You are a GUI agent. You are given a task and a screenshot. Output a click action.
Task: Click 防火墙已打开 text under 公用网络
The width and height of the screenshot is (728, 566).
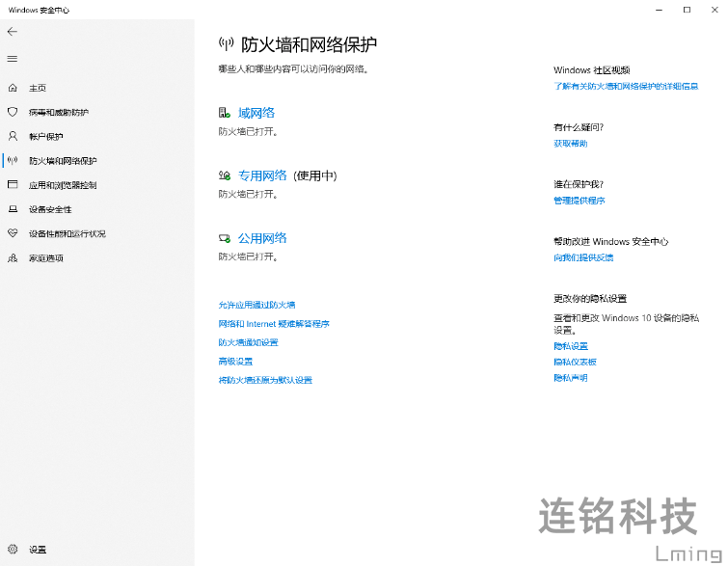(249, 256)
